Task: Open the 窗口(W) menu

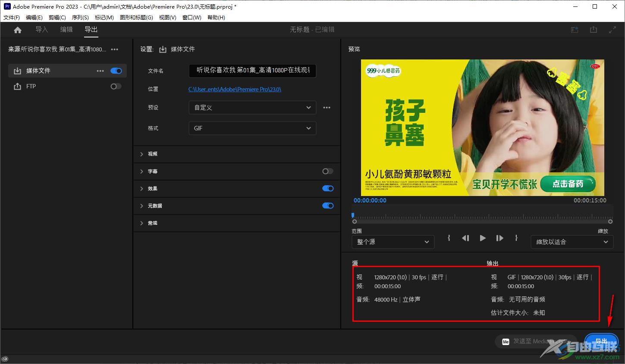Action: click(192, 18)
